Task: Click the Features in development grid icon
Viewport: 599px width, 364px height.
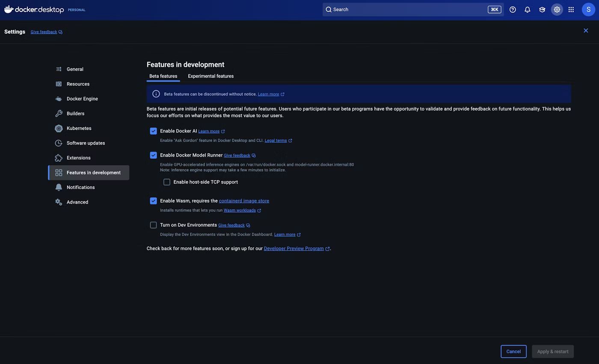Action: coord(59,173)
